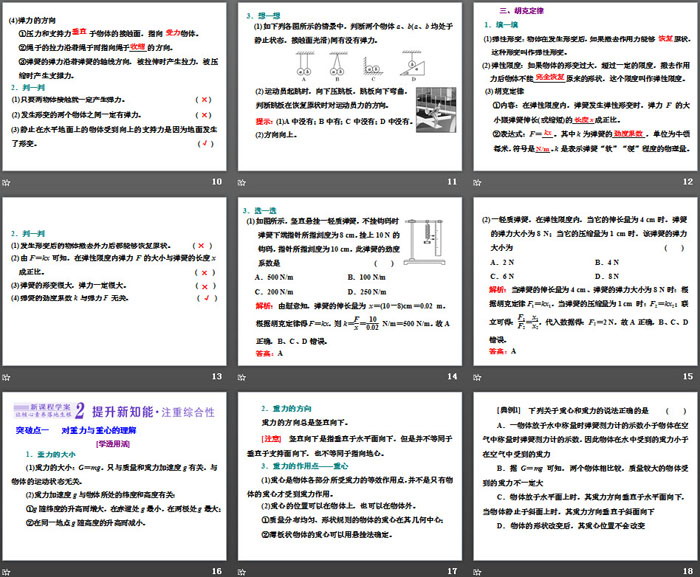Open slide 14 thumbnail with spring stand diagram

[x=350, y=281]
